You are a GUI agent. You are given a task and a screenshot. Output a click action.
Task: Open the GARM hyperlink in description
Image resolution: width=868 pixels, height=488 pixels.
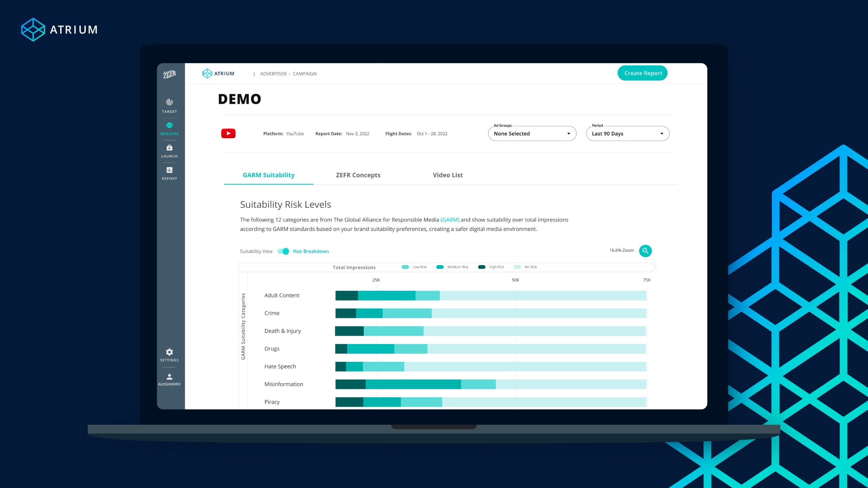click(449, 219)
